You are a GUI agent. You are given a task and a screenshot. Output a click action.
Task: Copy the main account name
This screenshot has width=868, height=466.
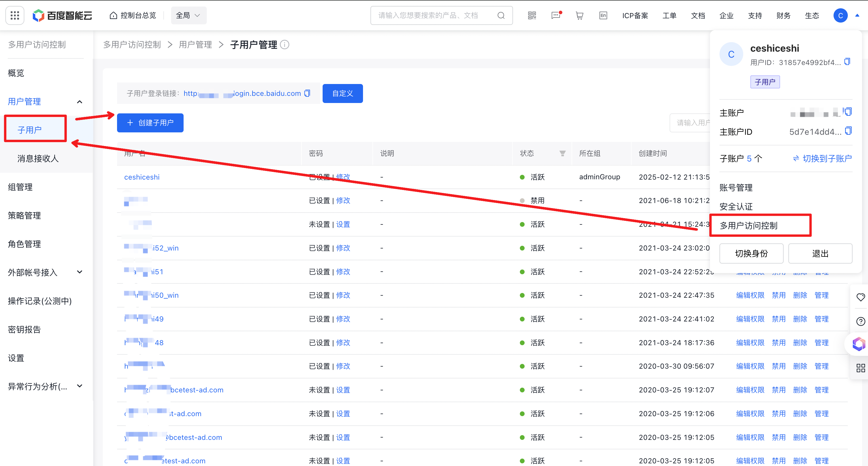coord(848,111)
